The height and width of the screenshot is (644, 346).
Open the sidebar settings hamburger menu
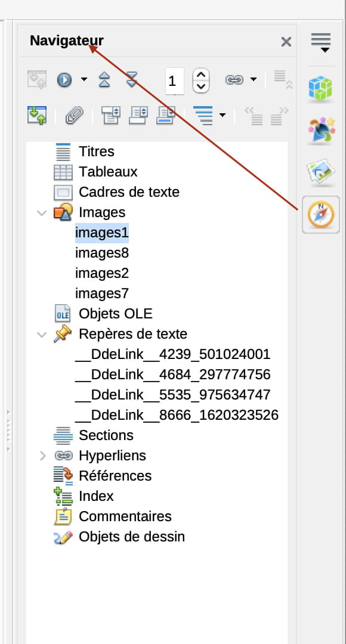321,42
